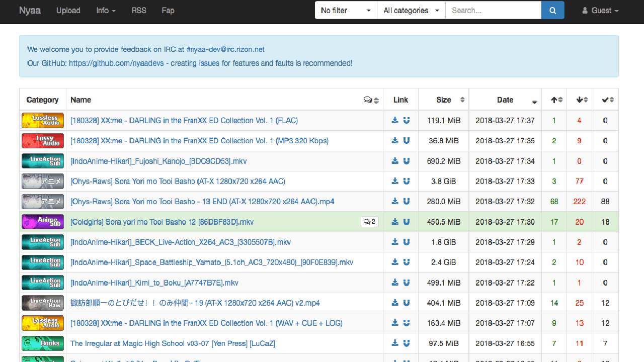This screenshot has height=362, width=644.
Task: Click inside the search input field
Action: [x=493, y=10]
